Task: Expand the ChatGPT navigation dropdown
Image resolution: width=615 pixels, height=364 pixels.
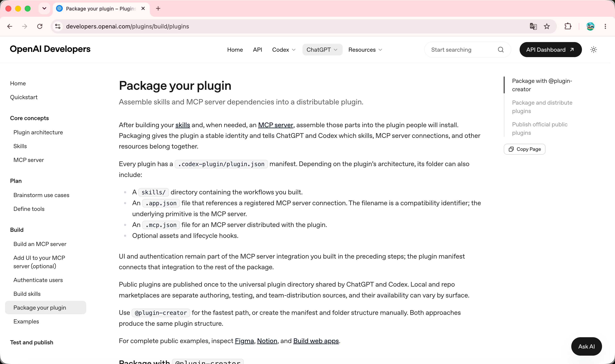Action: [x=322, y=50]
